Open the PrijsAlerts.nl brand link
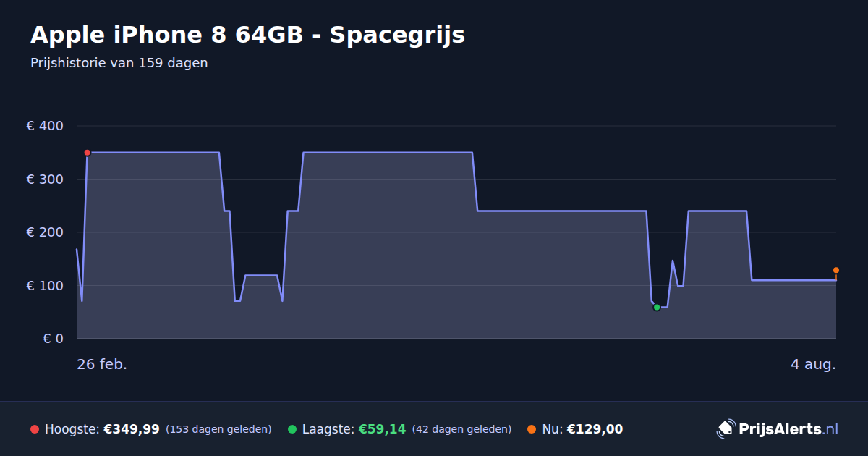Screen dimensions: 868x456 pyautogui.click(x=778, y=429)
